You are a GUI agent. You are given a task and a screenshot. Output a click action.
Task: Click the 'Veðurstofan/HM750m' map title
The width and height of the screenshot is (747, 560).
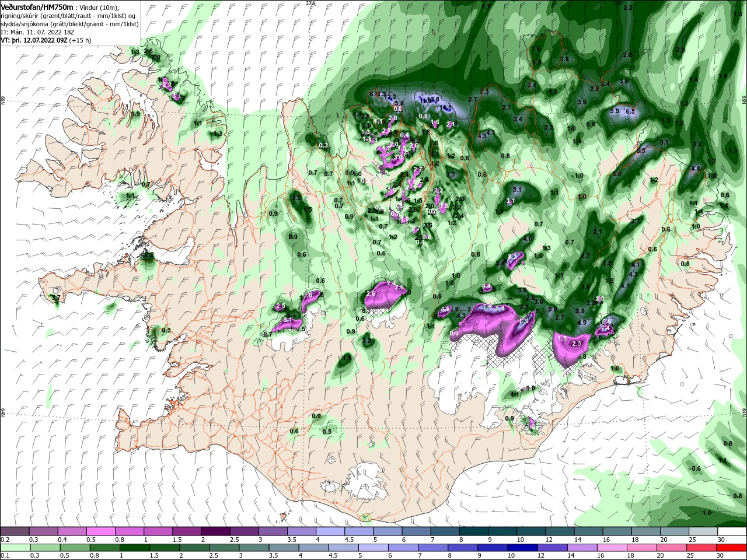point(37,6)
